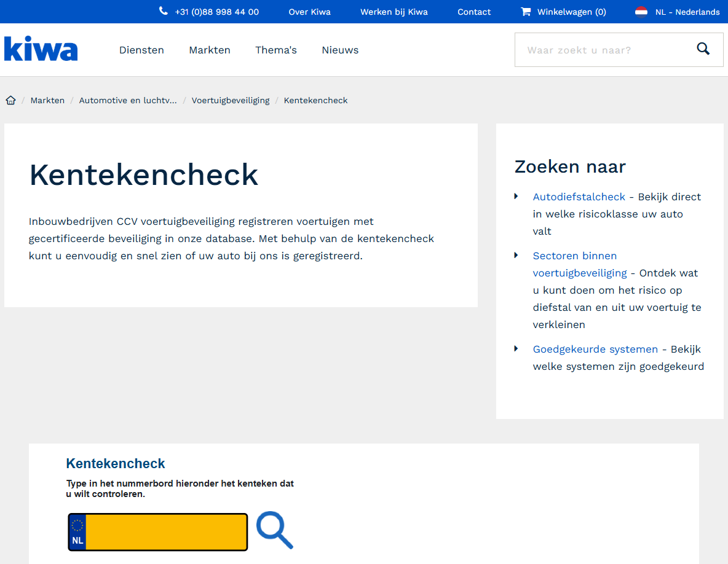The image size is (728, 564).
Task: Open Winkelwagen (0) link
Action: click(572, 12)
